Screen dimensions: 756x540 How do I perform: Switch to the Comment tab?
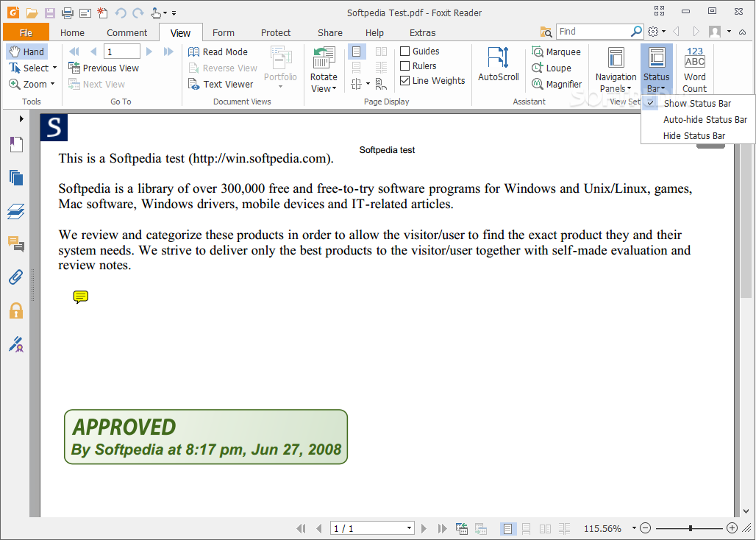(126, 33)
